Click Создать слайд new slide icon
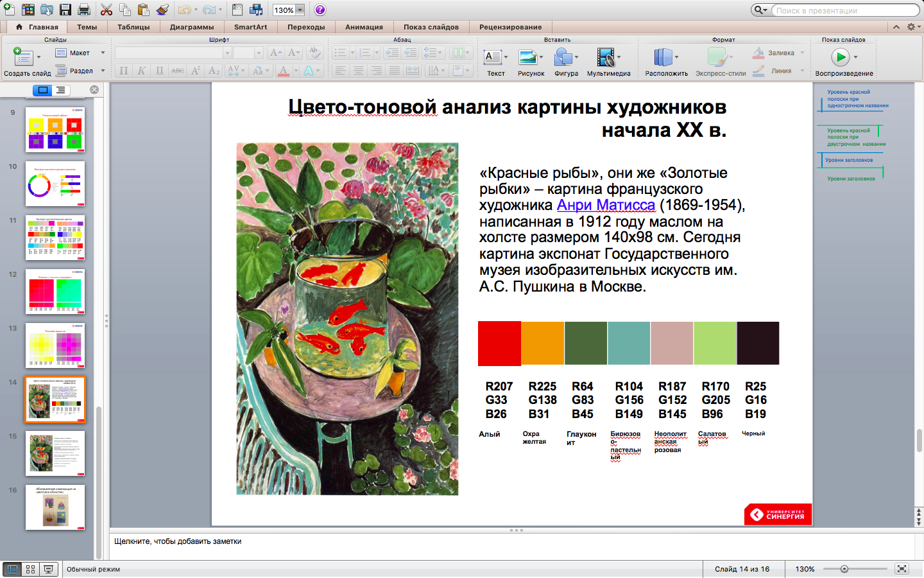 23,57
